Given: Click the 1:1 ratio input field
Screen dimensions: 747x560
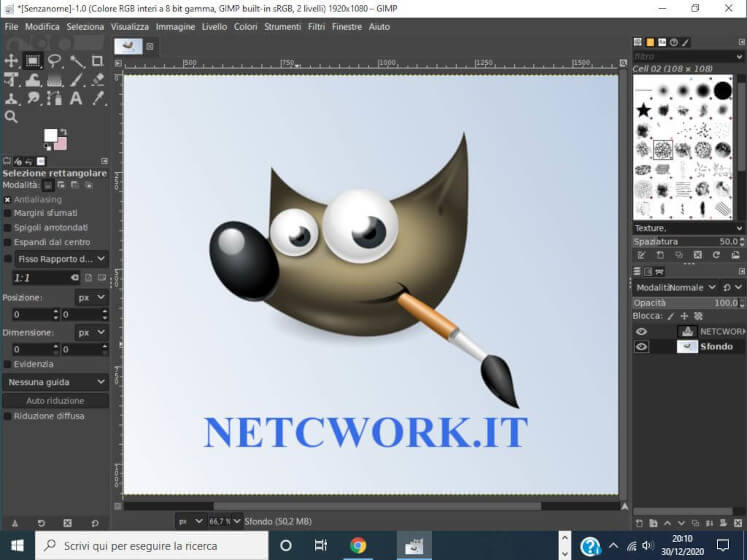Looking at the screenshot, I should (40, 278).
